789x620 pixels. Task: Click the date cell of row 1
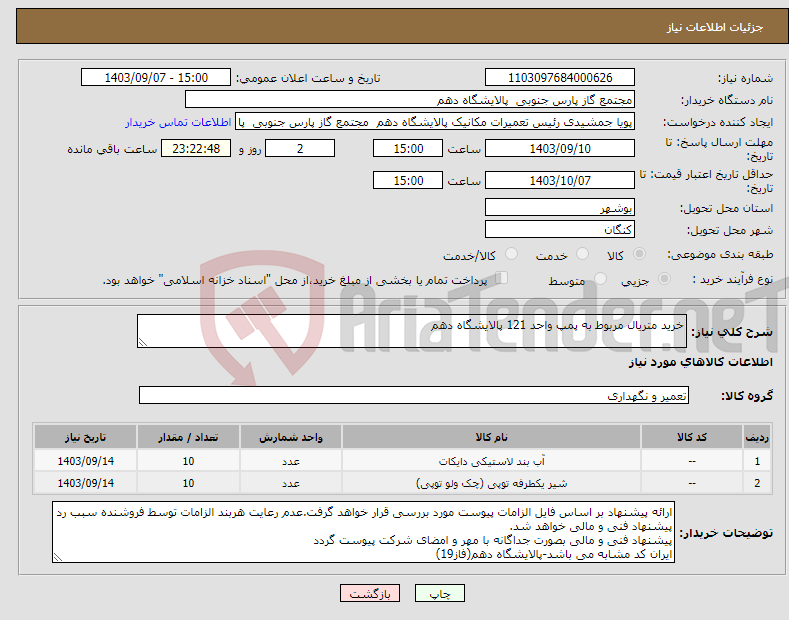tap(86, 461)
